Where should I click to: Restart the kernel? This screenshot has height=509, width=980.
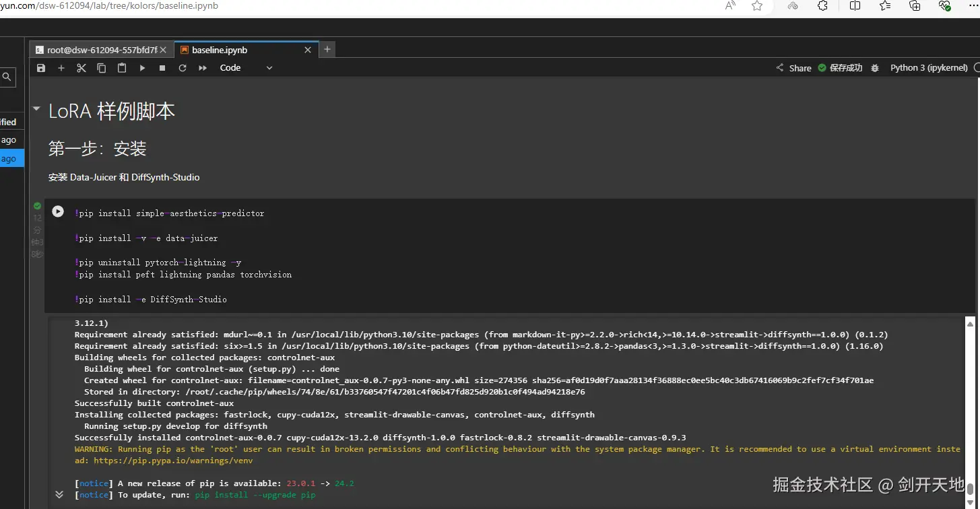click(x=183, y=68)
